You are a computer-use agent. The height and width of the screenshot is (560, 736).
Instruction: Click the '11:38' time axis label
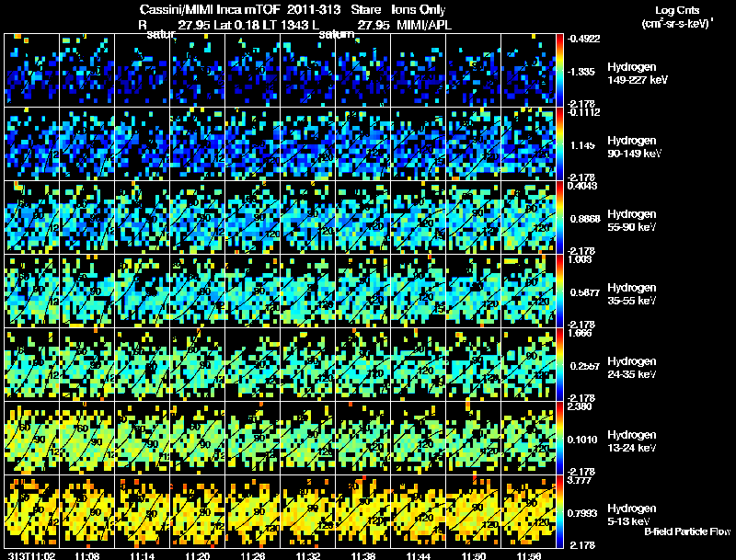(x=362, y=555)
